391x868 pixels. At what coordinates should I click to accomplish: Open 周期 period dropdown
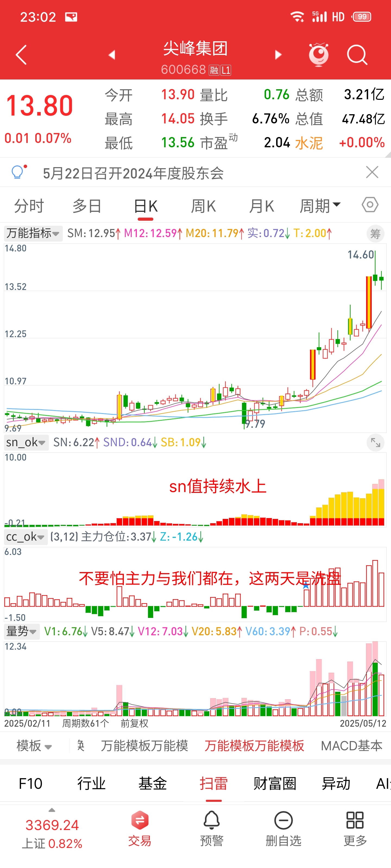pyautogui.click(x=320, y=206)
